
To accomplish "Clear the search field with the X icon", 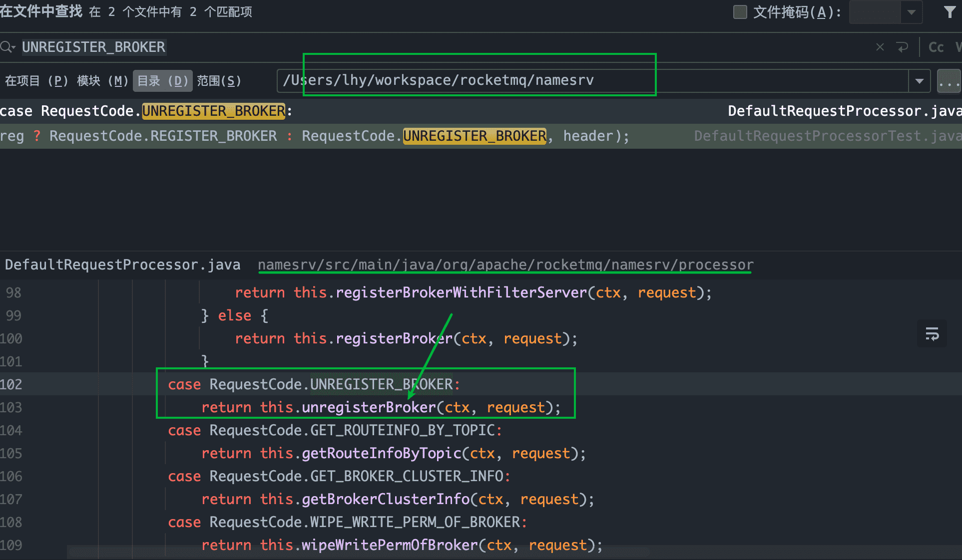I will point(880,47).
